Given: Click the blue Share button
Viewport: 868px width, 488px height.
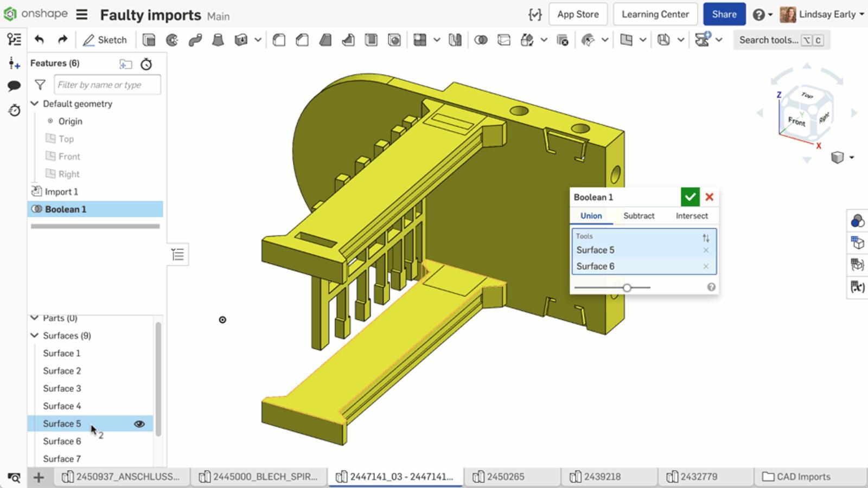Looking at the screenshot, I should pyautogui.click(x=724, y=15).
